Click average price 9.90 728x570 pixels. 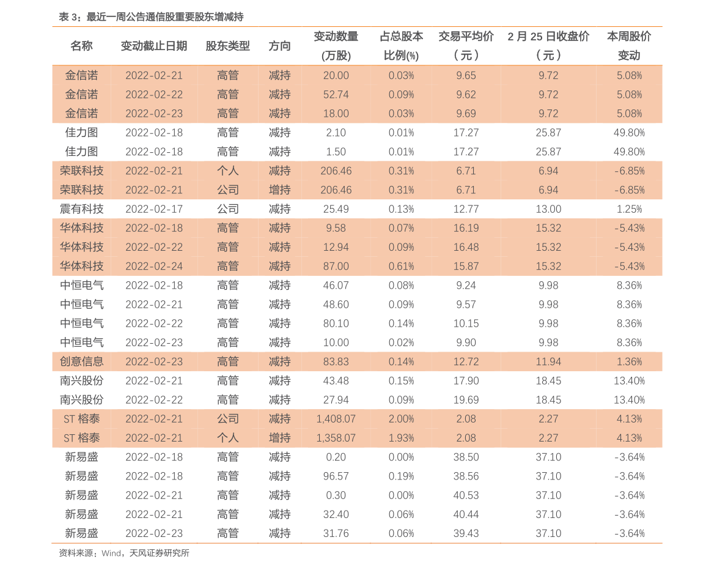(x=466, y=342)
